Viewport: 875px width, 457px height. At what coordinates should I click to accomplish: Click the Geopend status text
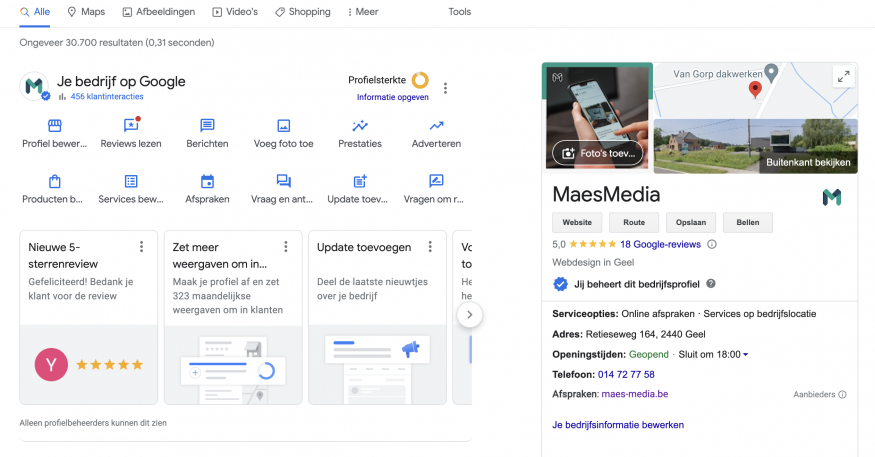(x=648, y=354)
